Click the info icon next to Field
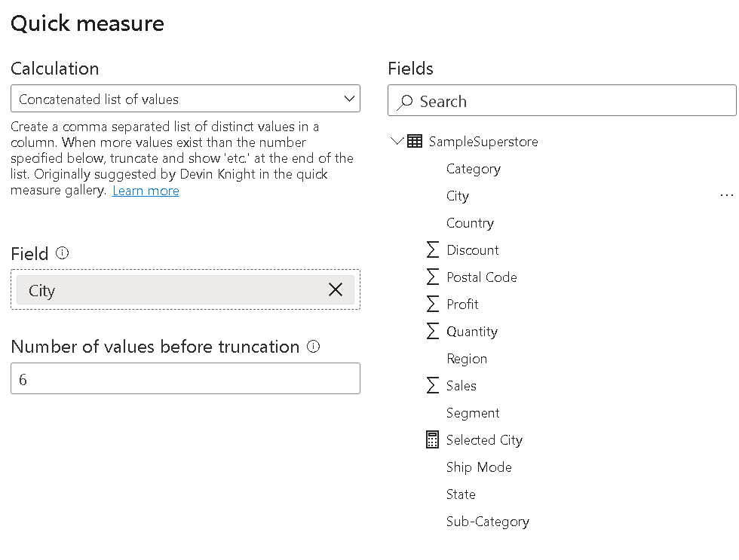This screenshot has height=560, width=739. click(63, 254)
